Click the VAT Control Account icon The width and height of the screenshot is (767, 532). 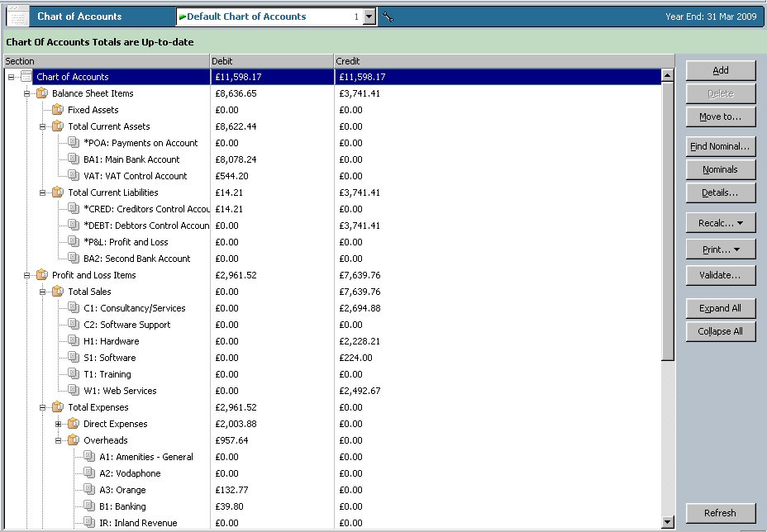point(74,176)
